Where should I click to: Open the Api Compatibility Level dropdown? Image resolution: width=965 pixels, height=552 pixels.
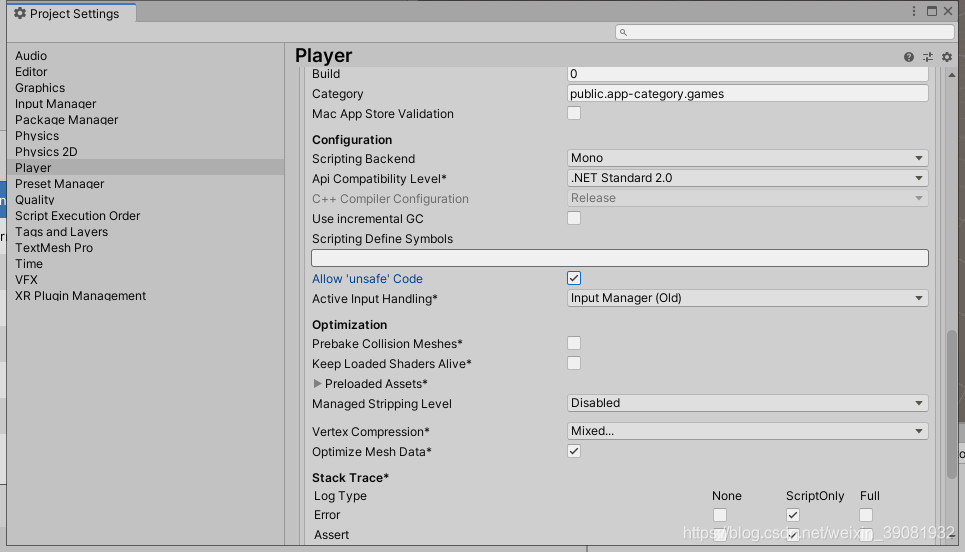click(747, 178)
